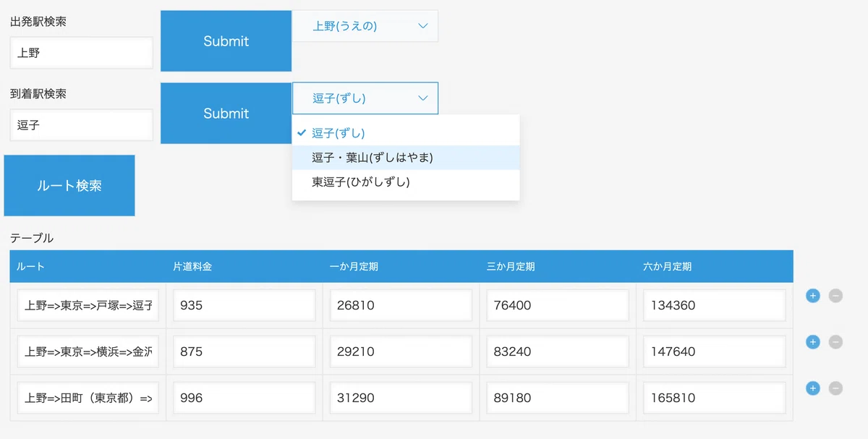This screenshot has width=868, height=439.
Task: Click the add row icon on the 935 fare row
Action: [x=812, y=296]
